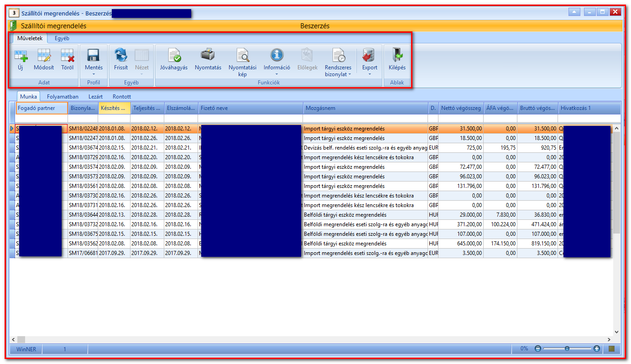Click the Kilépés exit icon
The image size is (631, 364).
tap(397, 56)
